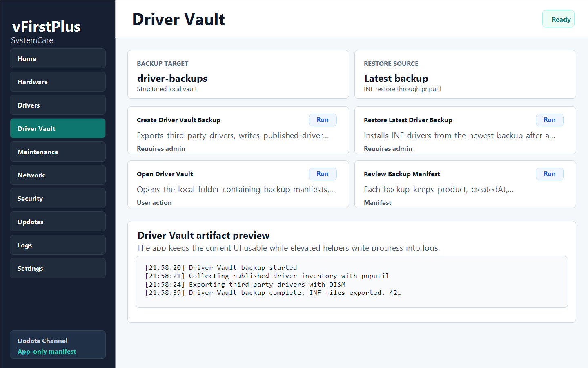Click log line 'Exporting third-party drivers with DISM'
Screen dimensions: 588x368
(x=245, y=284)
